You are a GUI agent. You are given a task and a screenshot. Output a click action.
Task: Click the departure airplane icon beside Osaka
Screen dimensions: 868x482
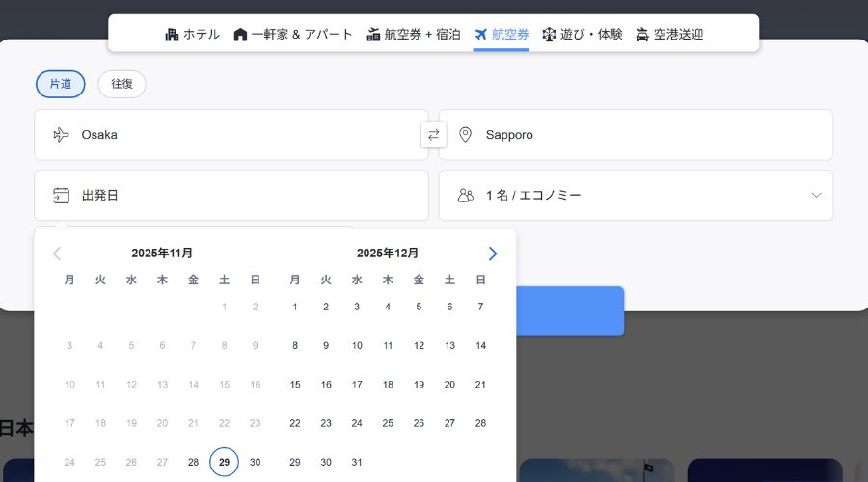pyautogui.click(x=61, y=134)
